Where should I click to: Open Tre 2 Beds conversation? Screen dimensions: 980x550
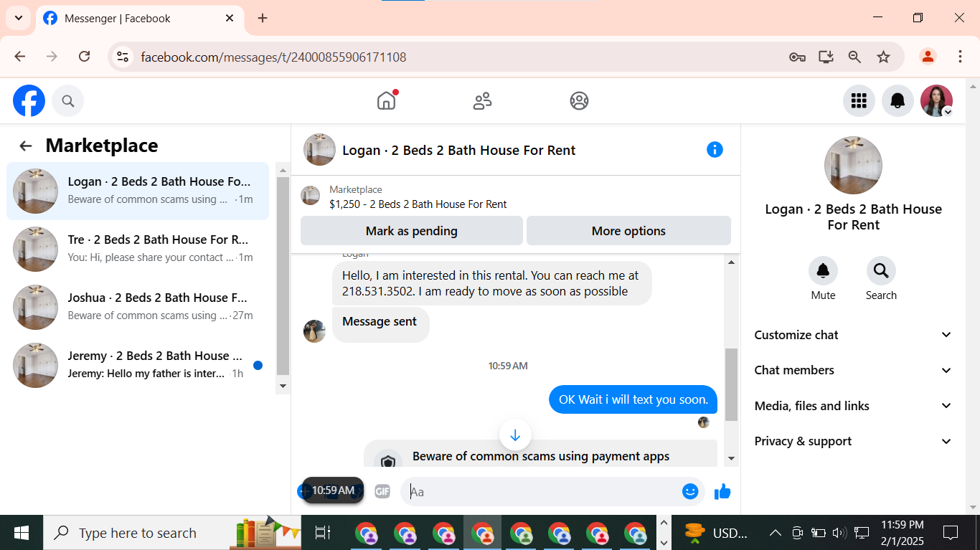click(x=138, y=249)
